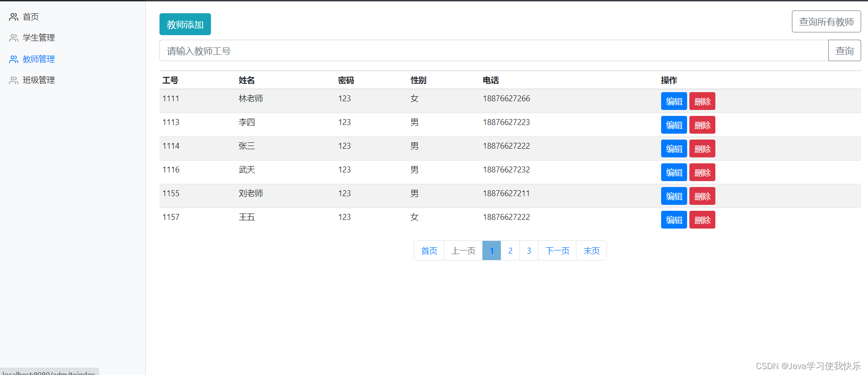Click 下一页 pagination link
This screenshot has width=868, height=375.
(557, 250)
